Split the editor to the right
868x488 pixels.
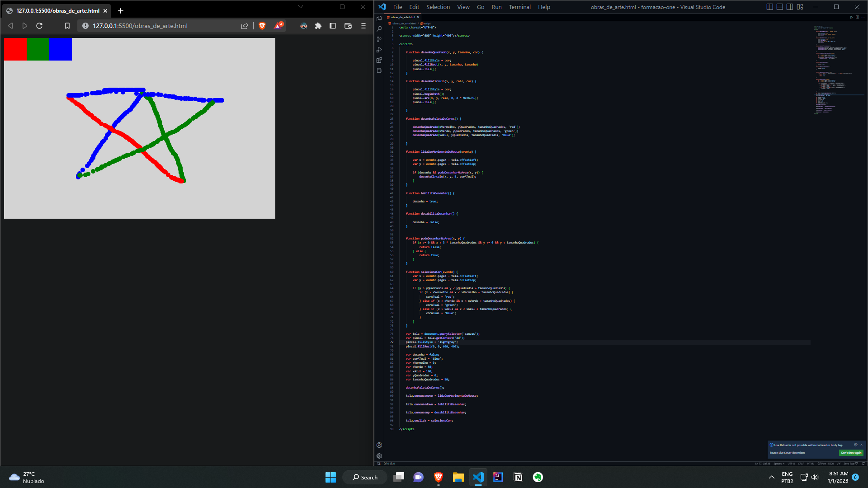[857, 17]
